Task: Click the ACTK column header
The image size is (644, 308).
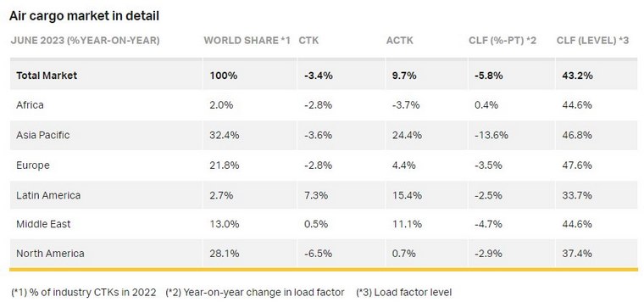Action: (400, 40)
